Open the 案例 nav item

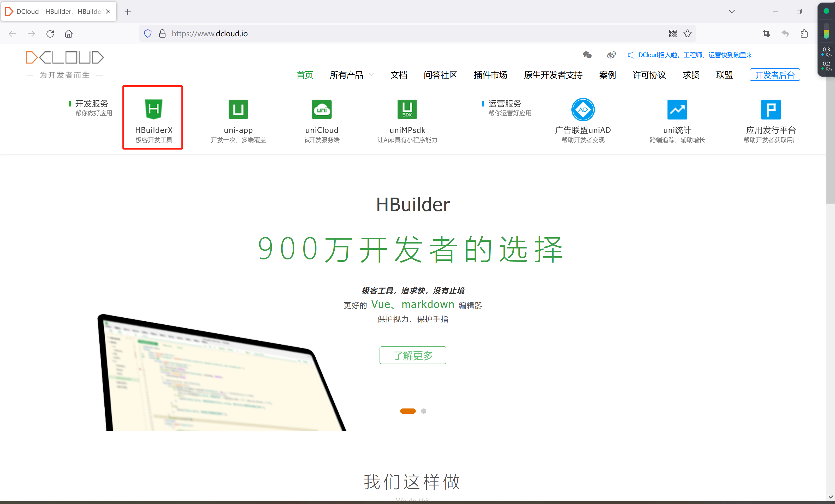click(x=607, y=75)
